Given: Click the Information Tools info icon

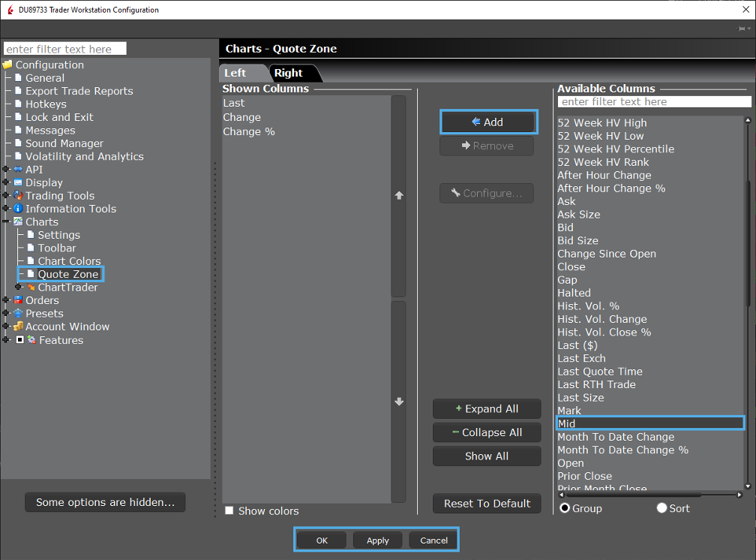Looking at the screenshot, I should point(18,209).
